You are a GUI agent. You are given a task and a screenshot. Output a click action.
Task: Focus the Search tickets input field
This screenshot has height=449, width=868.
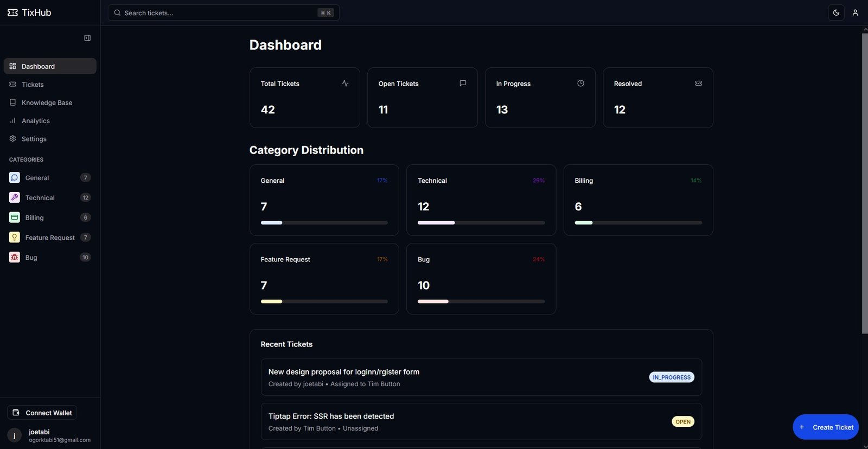pos(224,12)
